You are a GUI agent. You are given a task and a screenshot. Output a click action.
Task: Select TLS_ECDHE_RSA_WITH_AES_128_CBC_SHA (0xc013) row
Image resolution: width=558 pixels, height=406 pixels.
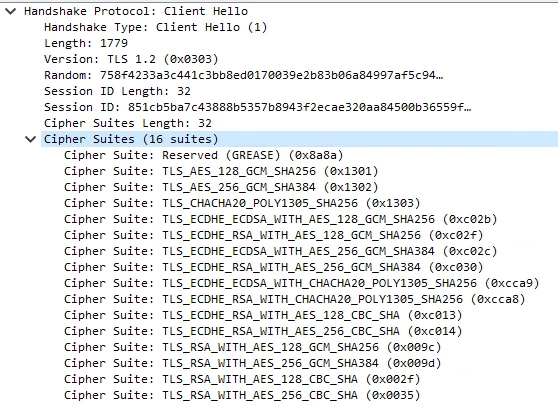coord(263,315)
